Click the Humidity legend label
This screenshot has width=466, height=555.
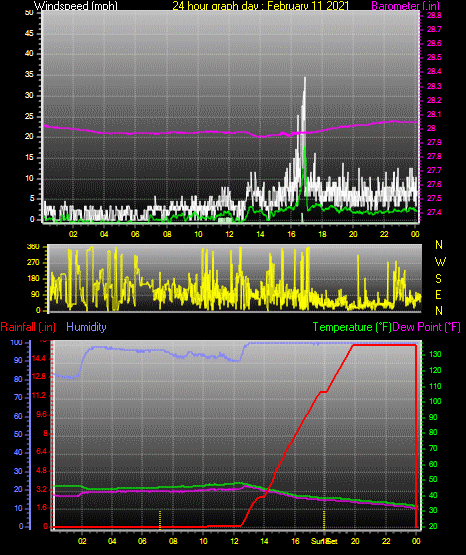[x=86, y=327]
